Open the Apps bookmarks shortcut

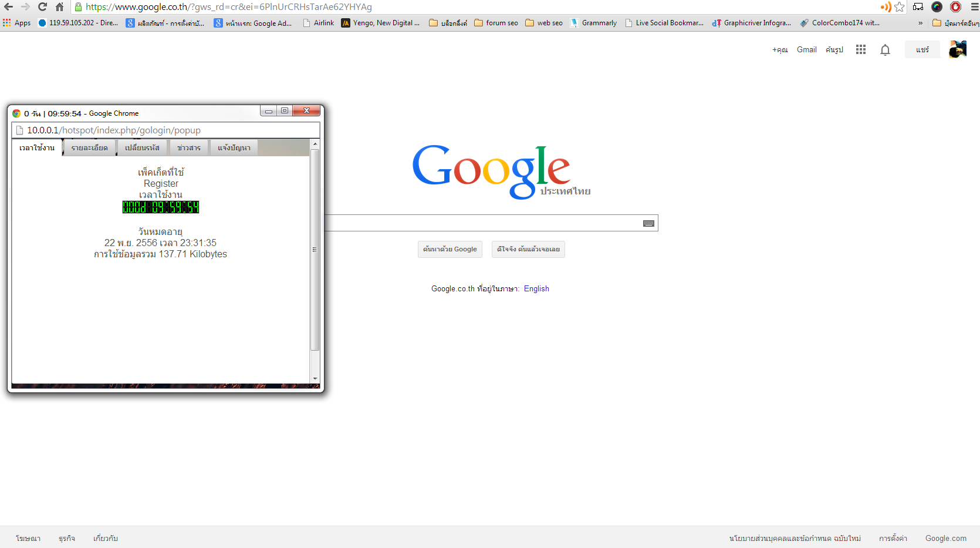16,23
